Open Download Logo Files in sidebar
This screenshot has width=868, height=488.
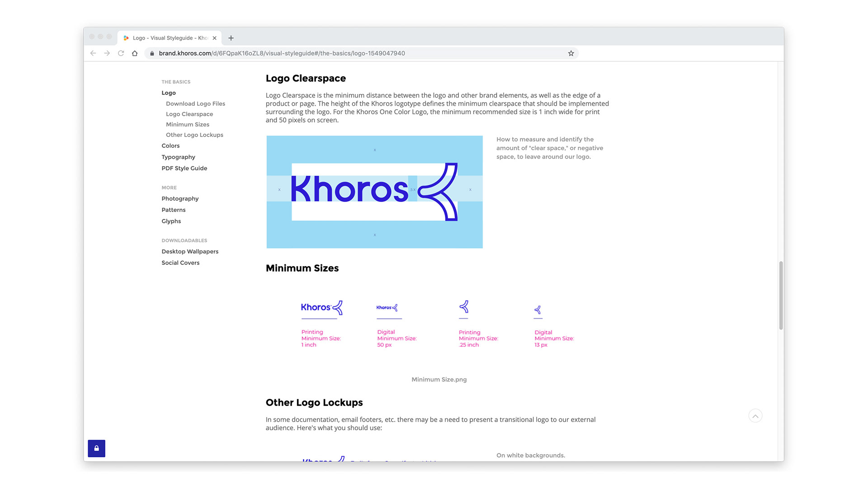tap(195, 103)
